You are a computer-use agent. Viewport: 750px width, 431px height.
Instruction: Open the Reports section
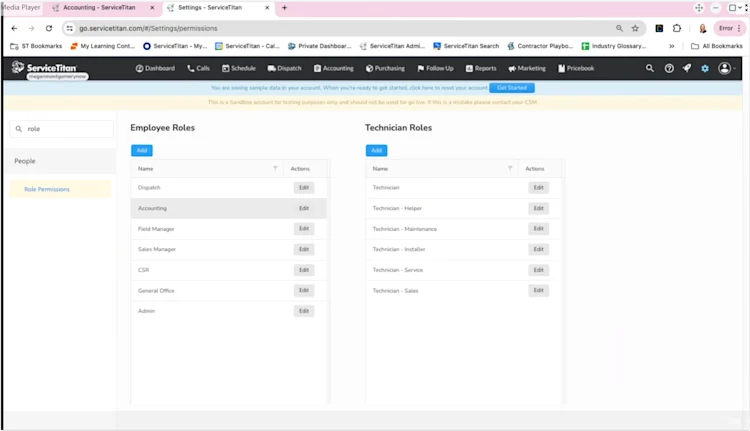click(481, 68)
